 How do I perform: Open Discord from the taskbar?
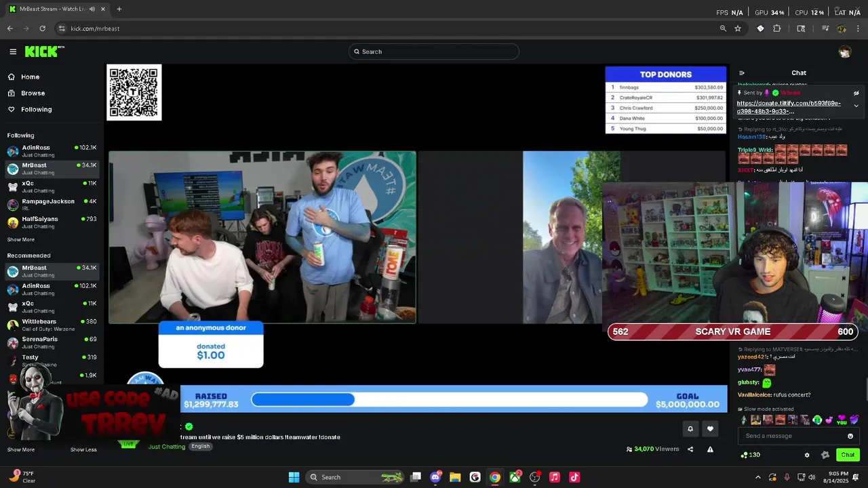coord(435,477)
